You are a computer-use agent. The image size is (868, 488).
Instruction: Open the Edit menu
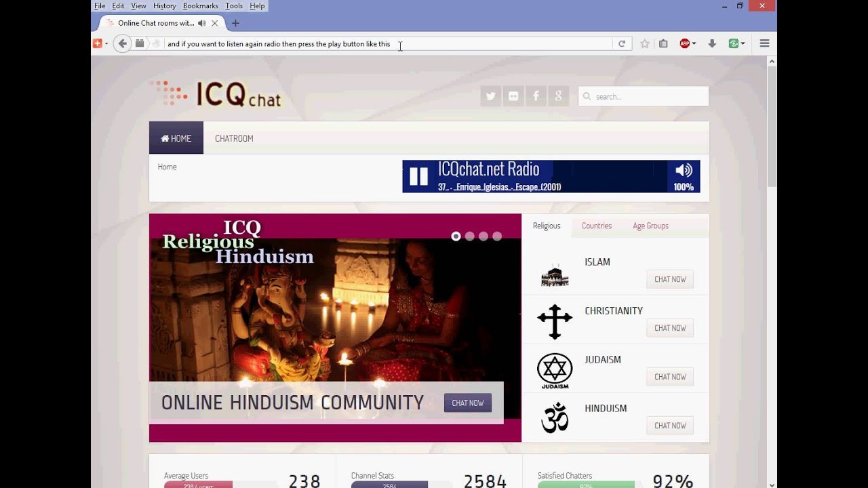click(x=118, y=6)
